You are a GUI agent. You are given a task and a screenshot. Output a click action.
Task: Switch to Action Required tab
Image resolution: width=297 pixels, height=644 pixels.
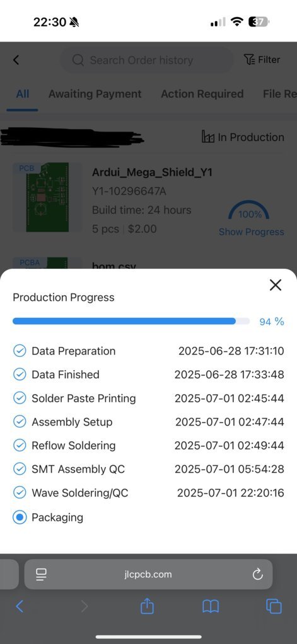[202, 94]
